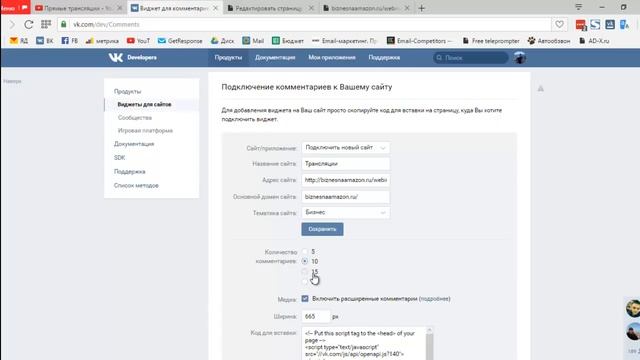Image resolution: width=640 pixels, height=360 pixels.
Task: Click the blue S extension icon
Action: point(595,24)
